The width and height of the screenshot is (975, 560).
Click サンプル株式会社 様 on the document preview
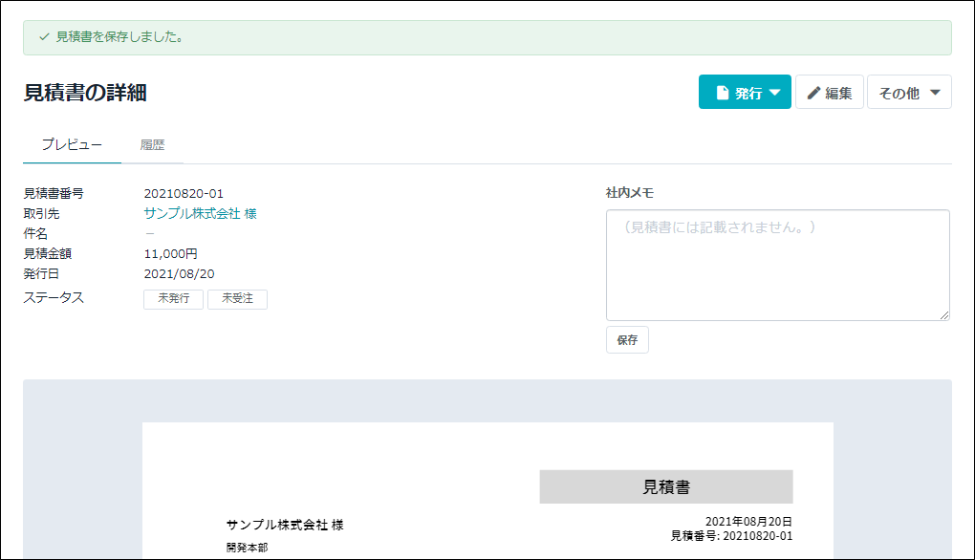click(286, 525)
